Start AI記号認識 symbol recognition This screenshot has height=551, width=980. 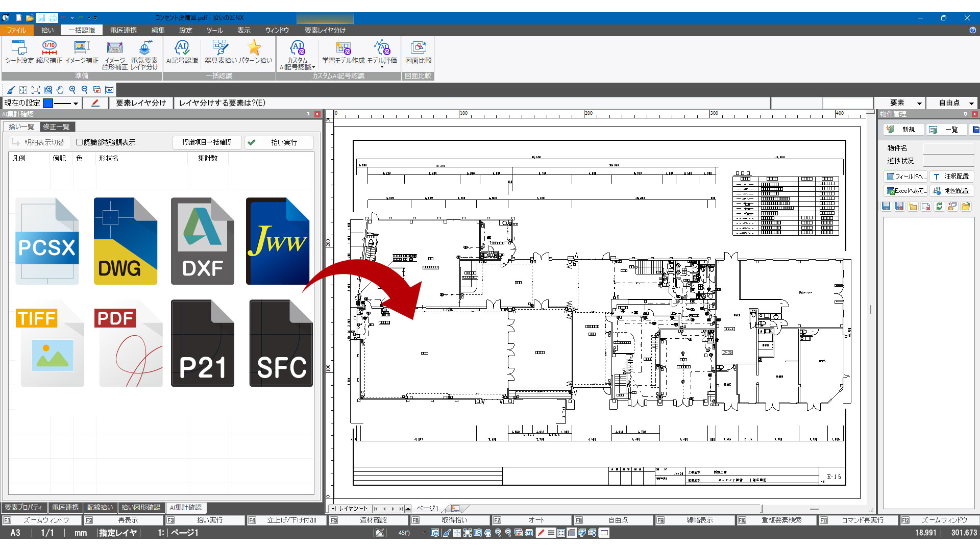pyautogui.click(x=182, y=52)
